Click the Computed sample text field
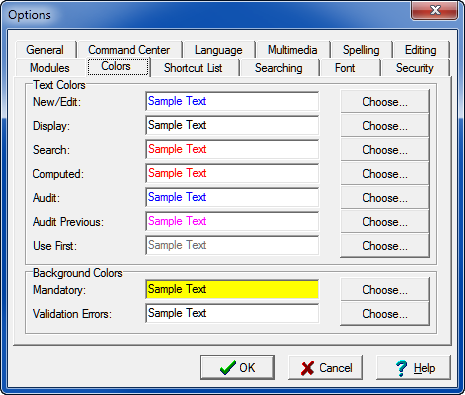Viewport: 465px width, 395px height. (x=232, y=173)
